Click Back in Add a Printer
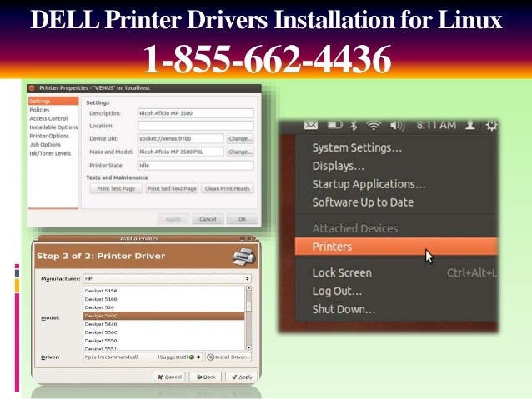 (205, 377)
